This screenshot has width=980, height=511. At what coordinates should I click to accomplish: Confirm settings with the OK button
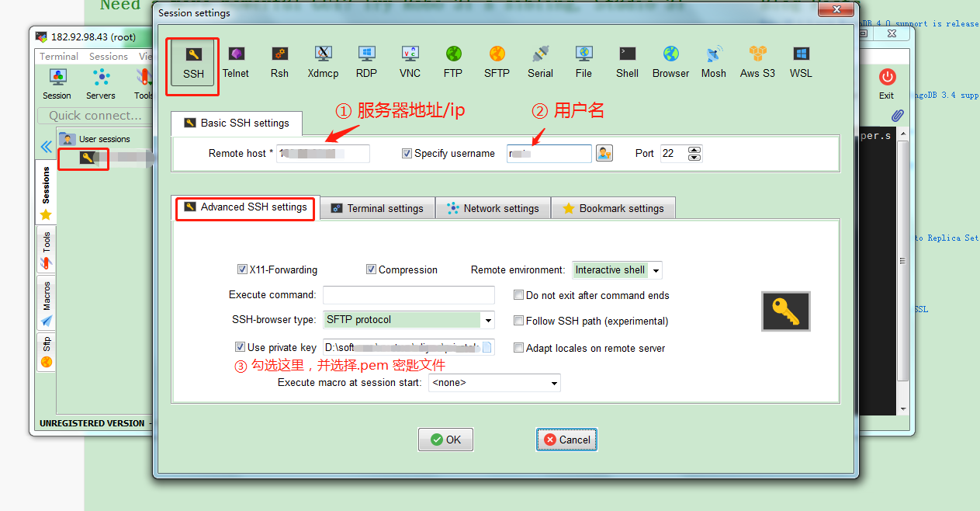click(445, 440)
